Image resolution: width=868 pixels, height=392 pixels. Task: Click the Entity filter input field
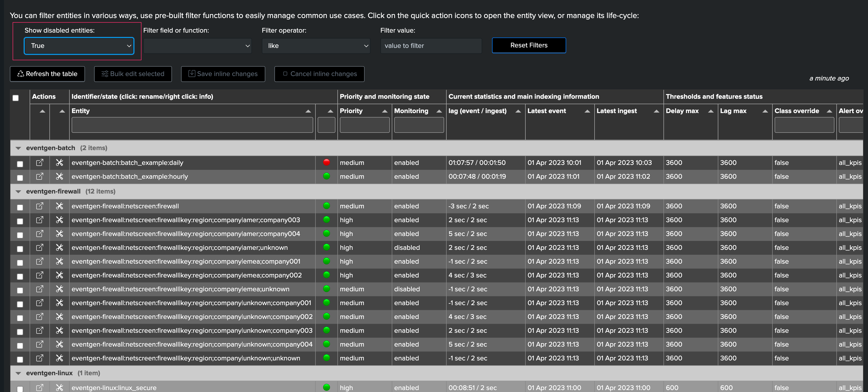pyautogui.click(x=192, y=125)
